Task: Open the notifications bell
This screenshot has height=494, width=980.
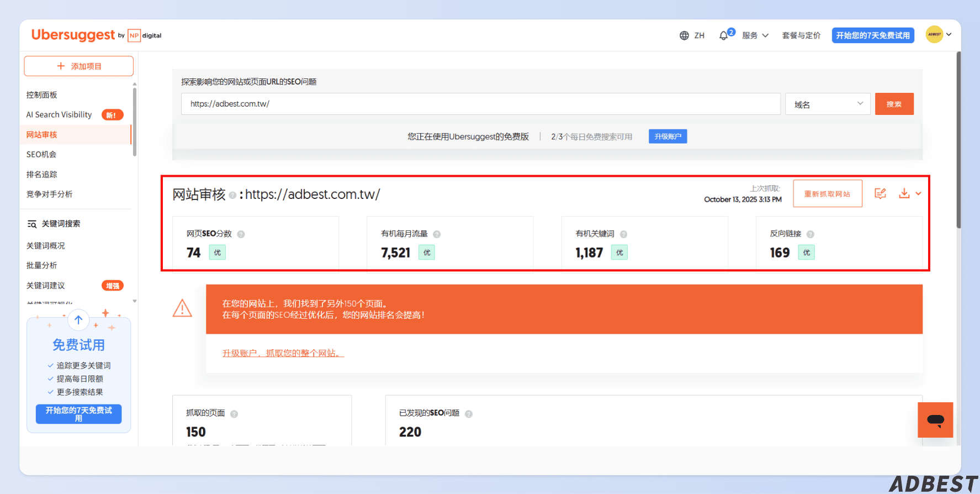Action: point(723,35)
